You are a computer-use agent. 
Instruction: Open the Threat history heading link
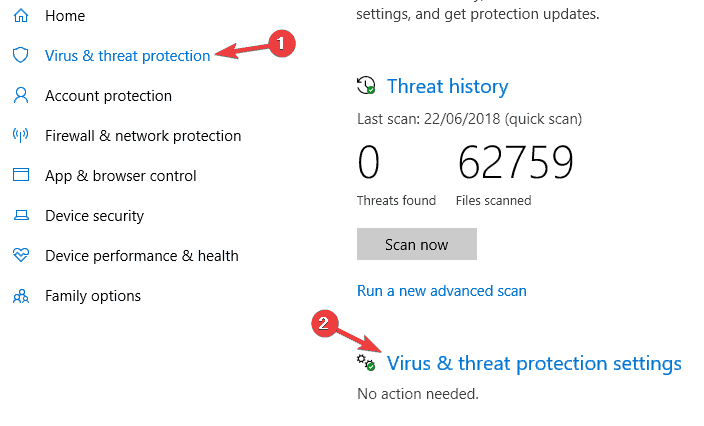click(447, 86)
